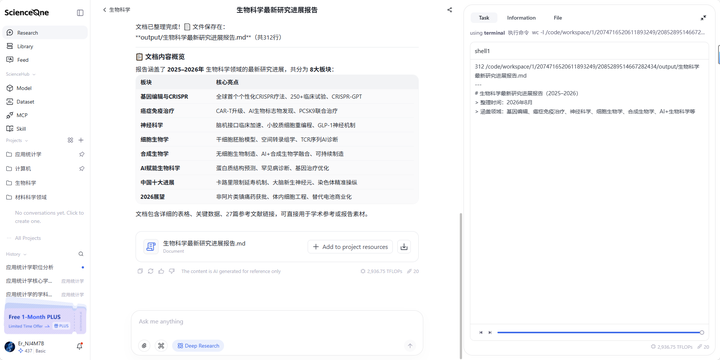Viewport: 720px width, 360px height.
Task: Toggle Deep Research mode
Action: (x=198, y=346)
